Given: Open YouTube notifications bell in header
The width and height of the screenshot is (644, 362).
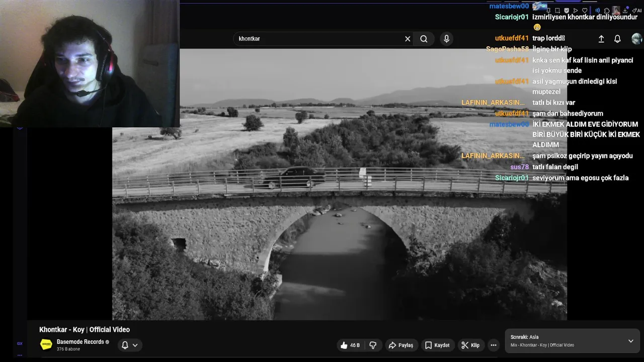Looking at the screenshot, I should click(x=617, y=39).
